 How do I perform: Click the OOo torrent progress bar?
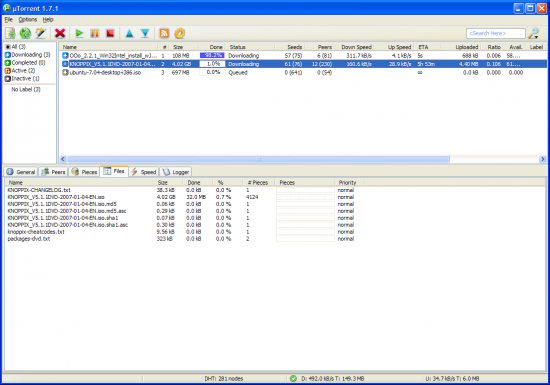(212, 55)
